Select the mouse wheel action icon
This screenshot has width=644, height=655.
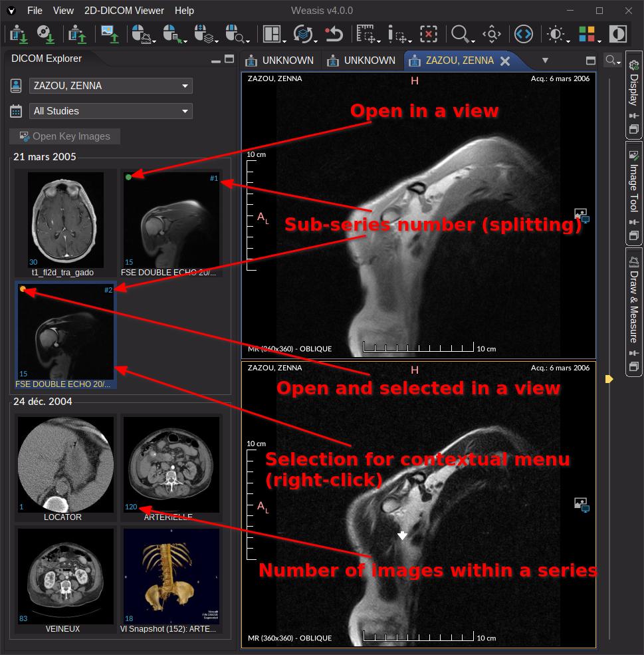tap(203, 33)
